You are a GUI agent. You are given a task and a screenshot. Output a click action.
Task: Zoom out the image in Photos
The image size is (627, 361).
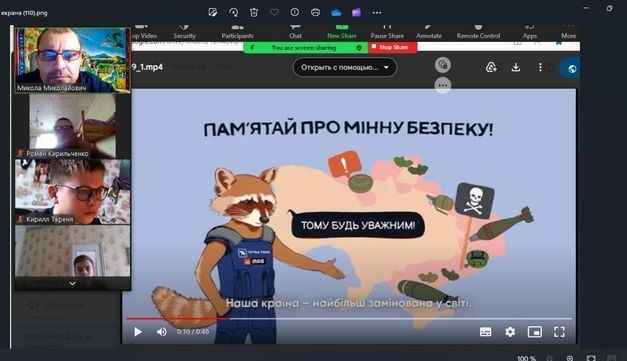coord(549,358)
